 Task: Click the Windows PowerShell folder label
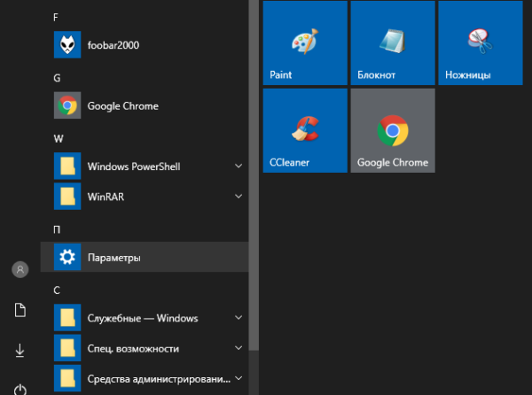point(134,167)
